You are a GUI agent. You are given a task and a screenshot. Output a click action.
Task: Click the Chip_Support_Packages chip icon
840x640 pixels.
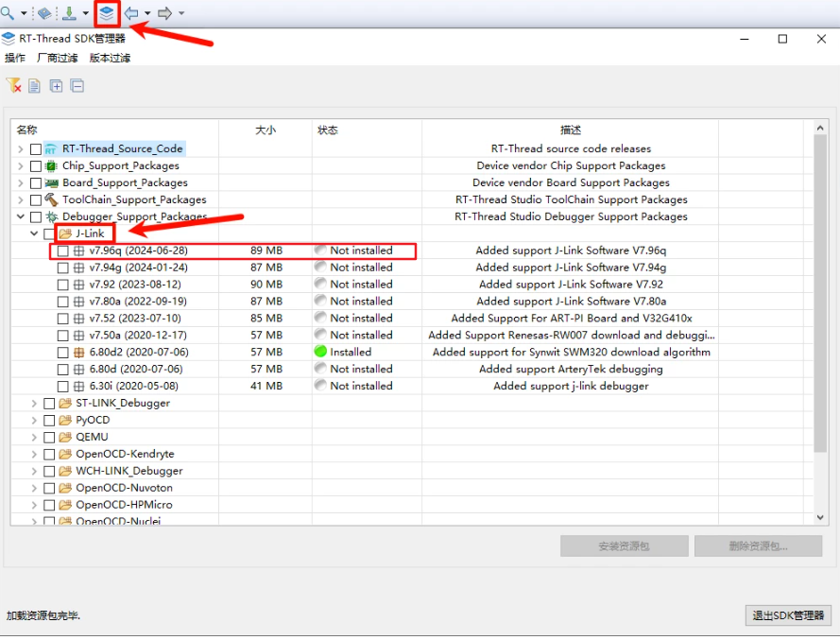tap(51, 166)
